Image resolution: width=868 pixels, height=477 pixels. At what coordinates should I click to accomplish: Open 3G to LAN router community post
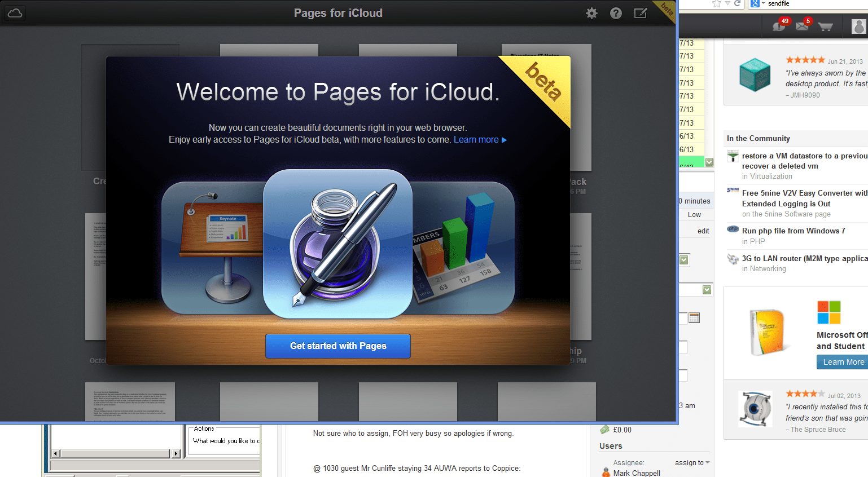[x=804, y=258]
